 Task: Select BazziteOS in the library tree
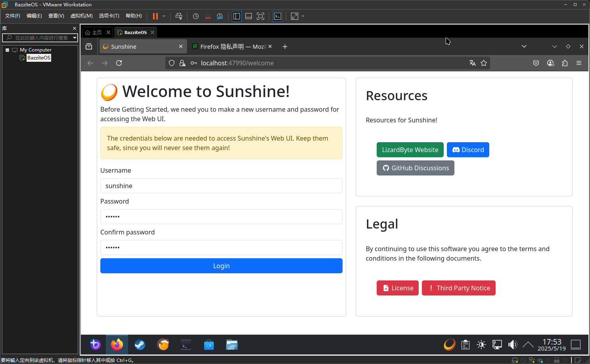(39, 58)
